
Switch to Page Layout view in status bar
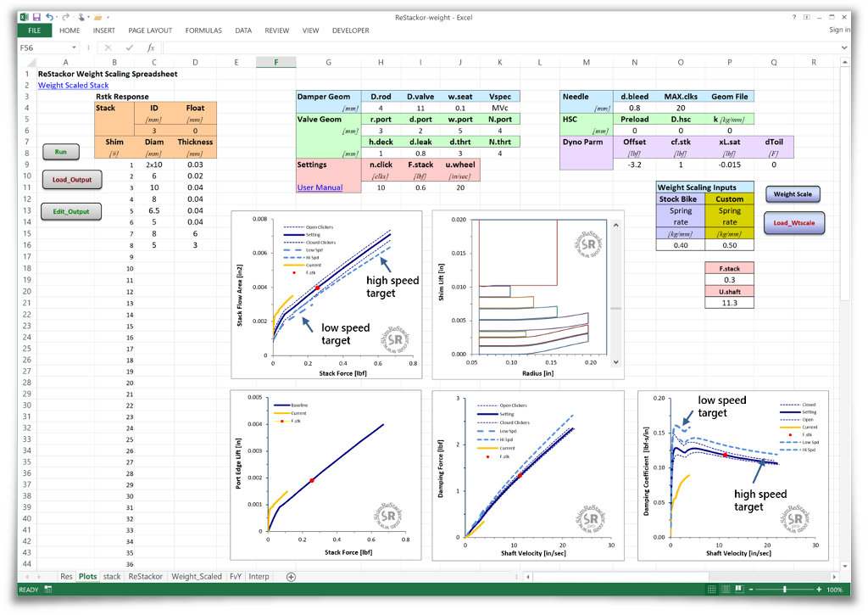point(726,590)
